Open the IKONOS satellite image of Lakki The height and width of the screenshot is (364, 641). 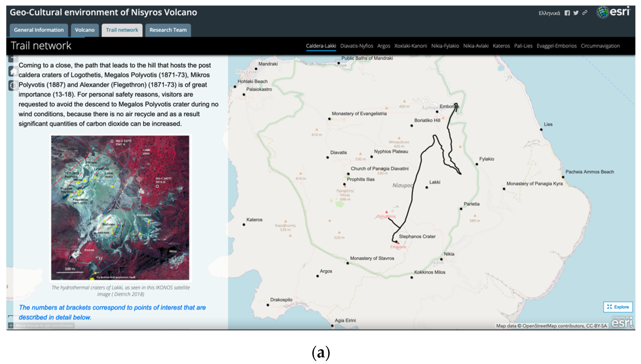click(x=120, y=208)
